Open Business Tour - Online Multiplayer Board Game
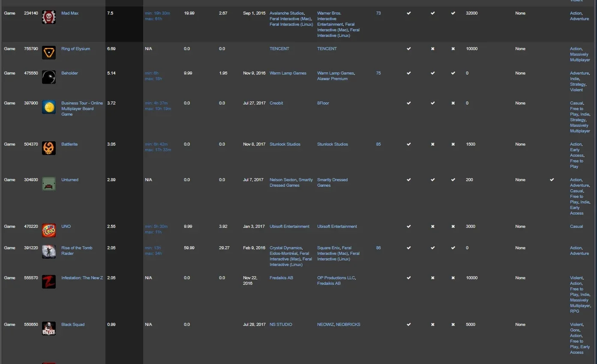This screenshot has width=597, height=364. tap(82, 109)
